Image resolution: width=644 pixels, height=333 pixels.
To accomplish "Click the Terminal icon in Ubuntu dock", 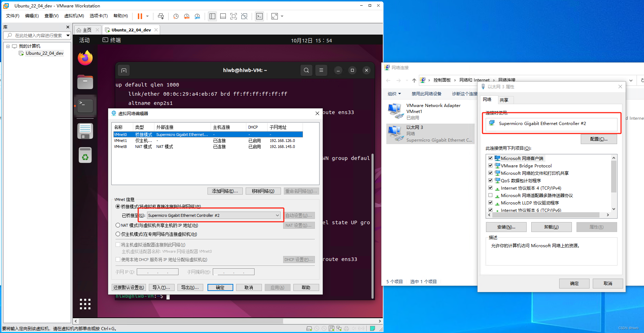I will tap(85, 106).
